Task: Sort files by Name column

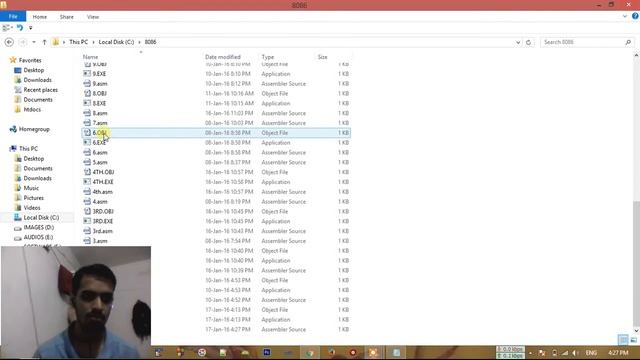Action: (90, 57)
